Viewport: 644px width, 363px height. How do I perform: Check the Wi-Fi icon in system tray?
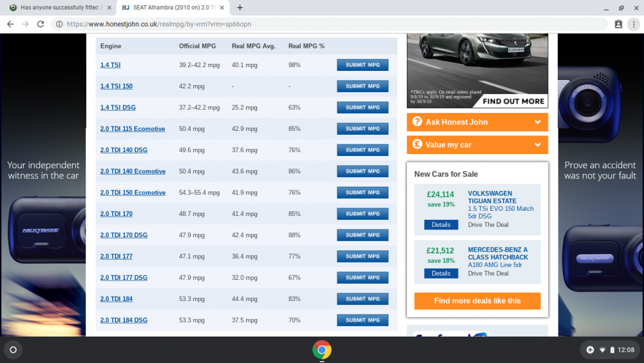tap(603, 350)
